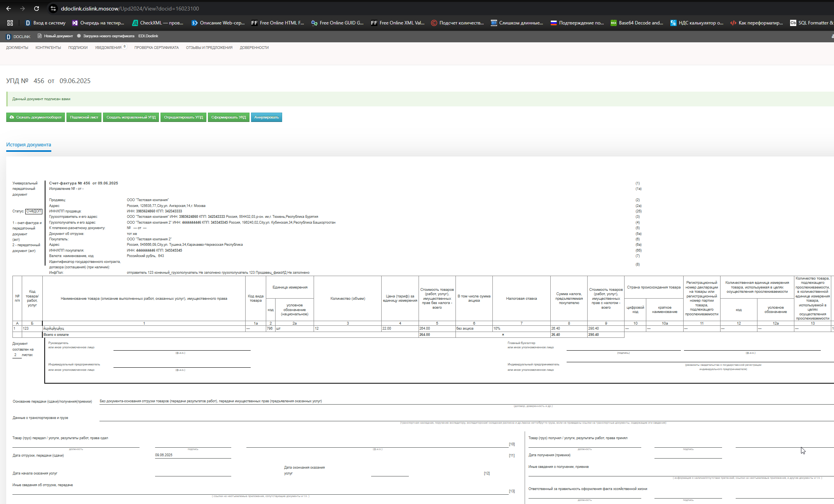
Task: Click the notifications counter badge '0'
Action: point(125,47)
